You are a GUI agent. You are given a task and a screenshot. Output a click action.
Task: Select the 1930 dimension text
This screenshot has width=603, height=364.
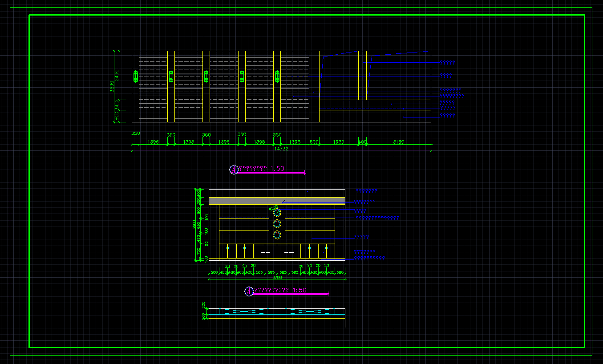click(x=339, y=142)
